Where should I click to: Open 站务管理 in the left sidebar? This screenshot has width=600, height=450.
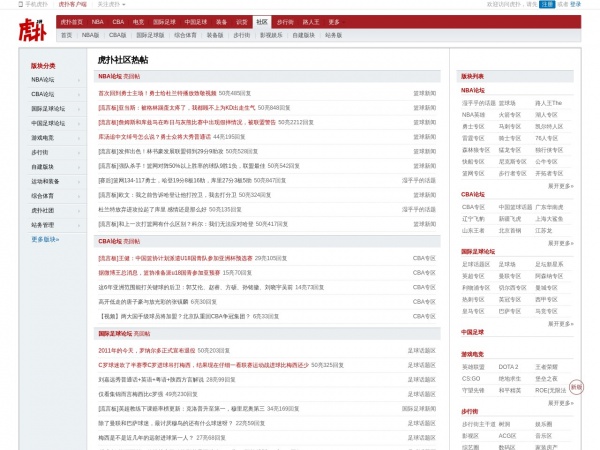42,225
